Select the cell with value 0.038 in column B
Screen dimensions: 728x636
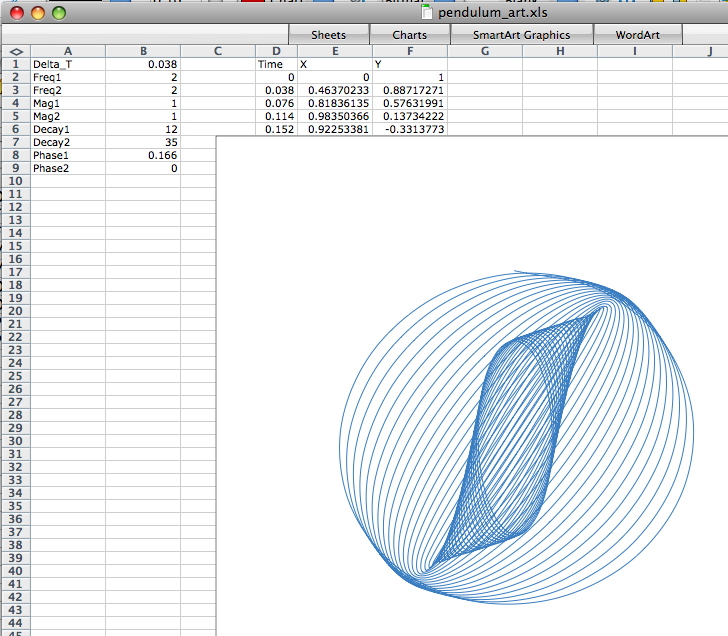pyautogui.click(x=143, y=64)
